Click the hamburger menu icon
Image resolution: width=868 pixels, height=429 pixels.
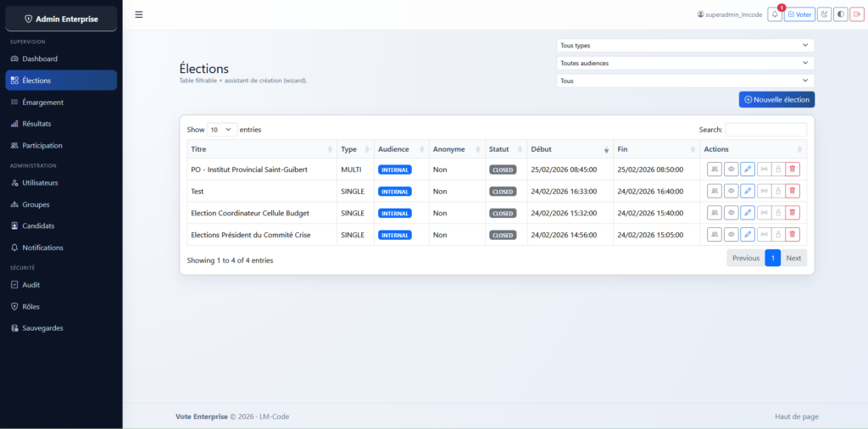click(x=139, y=14)
